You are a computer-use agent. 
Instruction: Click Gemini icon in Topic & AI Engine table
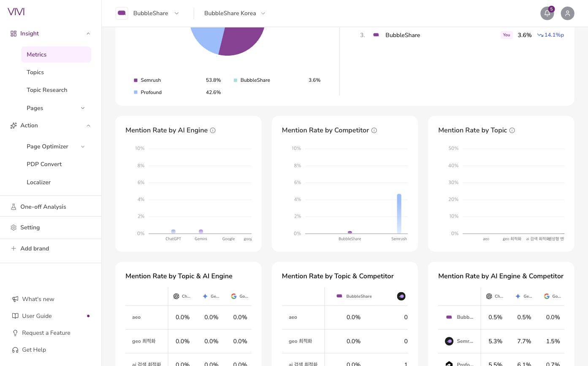tap(205, 296)
